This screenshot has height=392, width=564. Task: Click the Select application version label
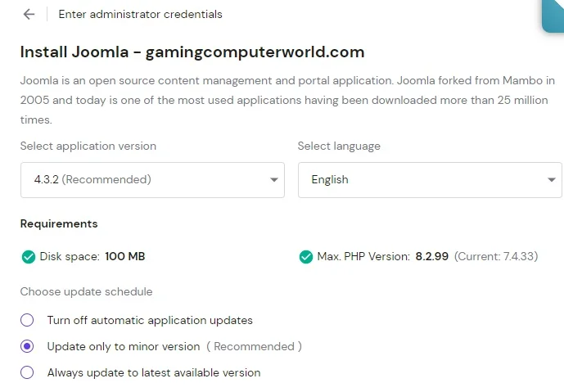[x=88, y=146]
